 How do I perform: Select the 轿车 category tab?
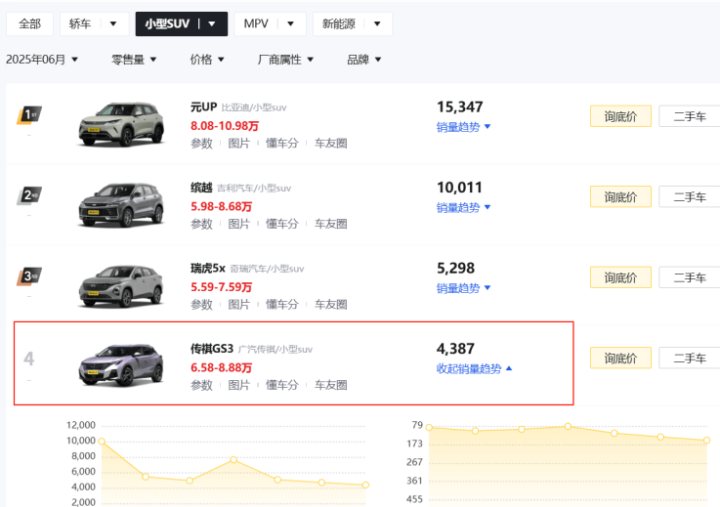[80, 24]
